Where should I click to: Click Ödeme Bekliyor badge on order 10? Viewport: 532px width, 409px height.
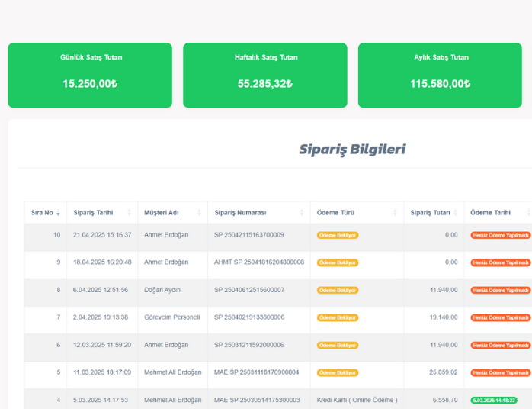337,235
